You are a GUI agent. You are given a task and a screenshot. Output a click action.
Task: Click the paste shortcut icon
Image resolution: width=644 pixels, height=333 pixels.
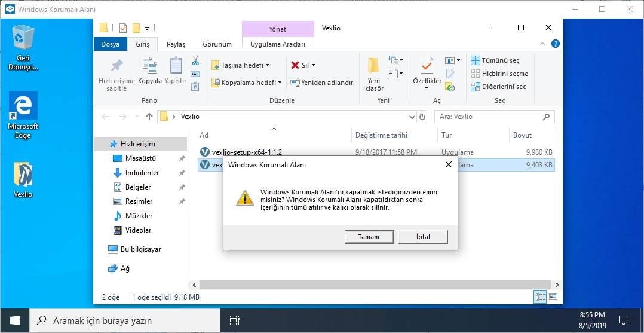(x=195, y=86)
